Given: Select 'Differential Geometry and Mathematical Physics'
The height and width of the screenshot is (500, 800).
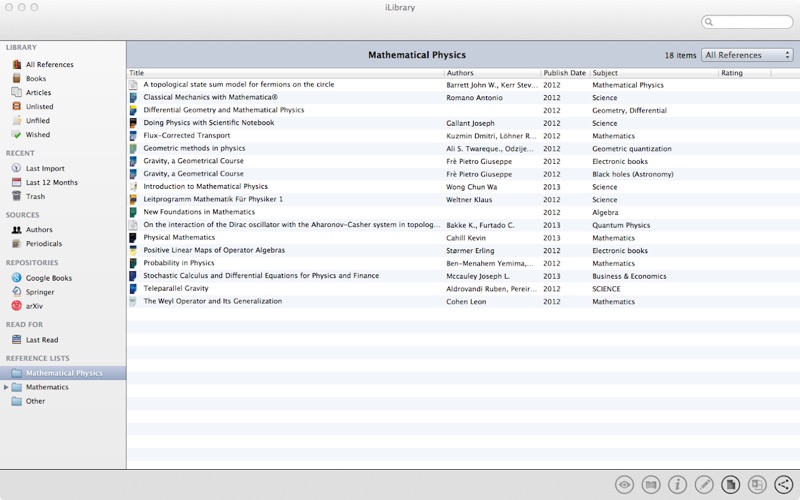Looking at the screenshot, I should click(463, 110).
